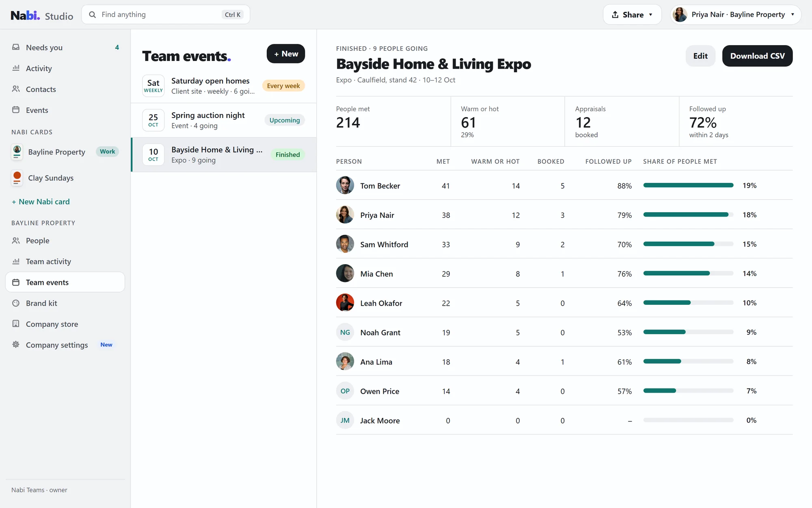Screen dimensions: 812x508
Task: Click the Contacts people icon
Action: pos(16,89)
